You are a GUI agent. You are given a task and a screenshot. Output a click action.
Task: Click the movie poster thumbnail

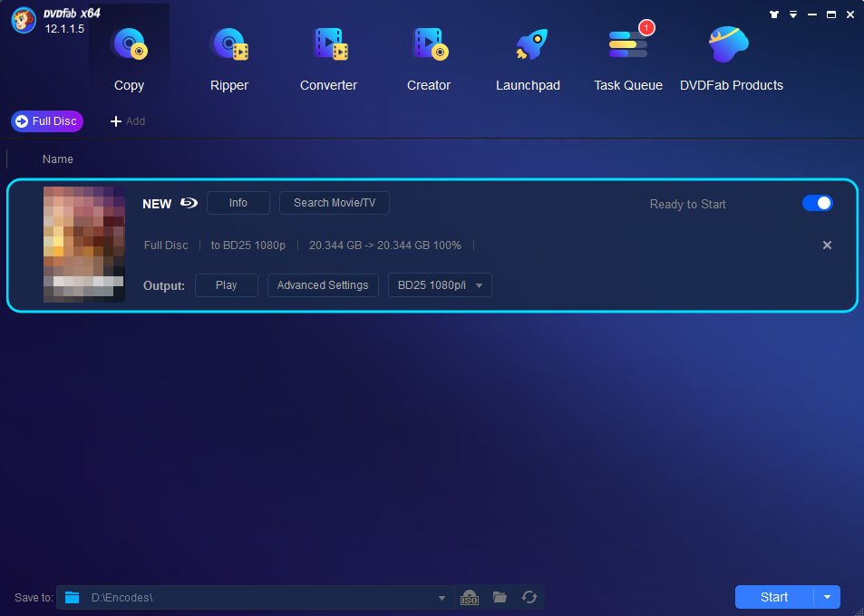pyautogui.click(x=84, y=245)
